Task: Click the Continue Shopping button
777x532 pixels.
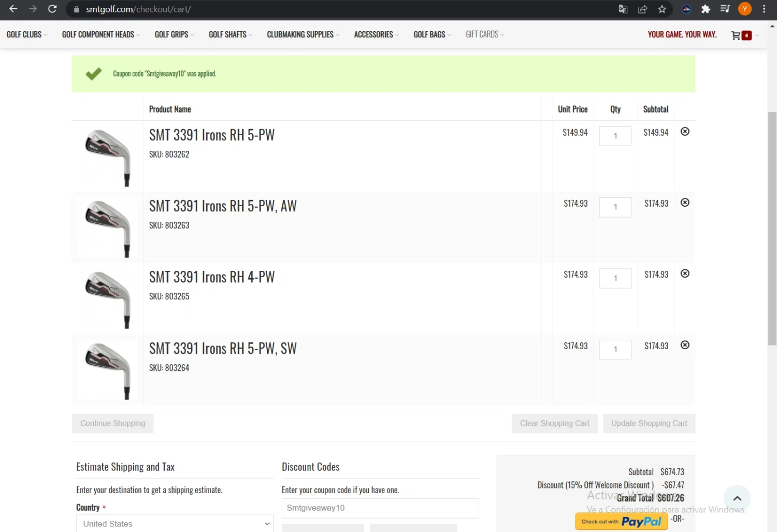Action: click(x=112, y=423)
